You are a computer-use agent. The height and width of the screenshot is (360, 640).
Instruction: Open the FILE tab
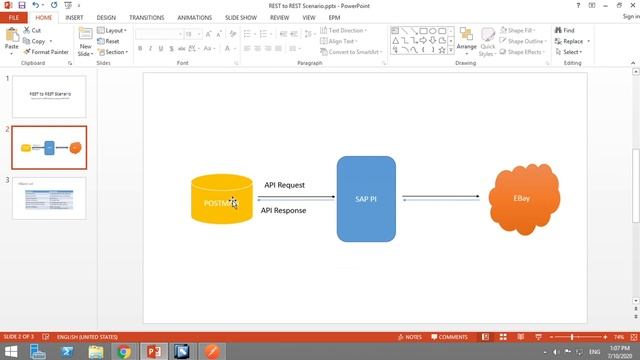click(13, 18)
